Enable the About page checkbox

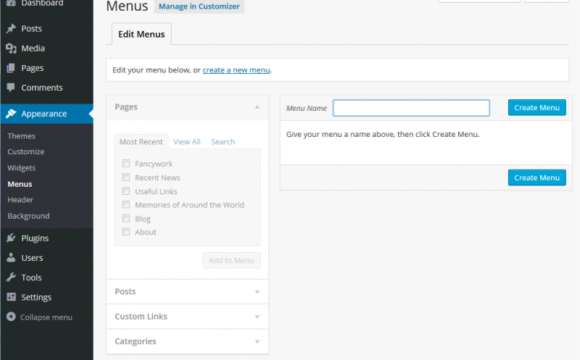pos(126,232)
